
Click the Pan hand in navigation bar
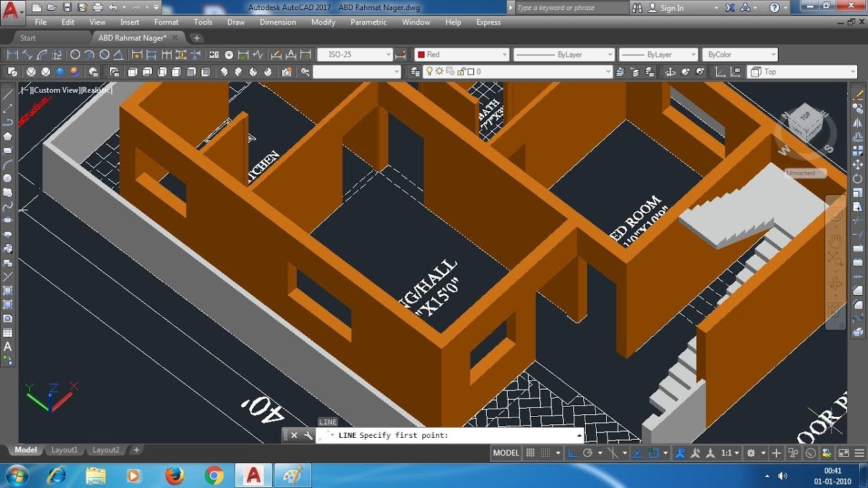[835, 239]
